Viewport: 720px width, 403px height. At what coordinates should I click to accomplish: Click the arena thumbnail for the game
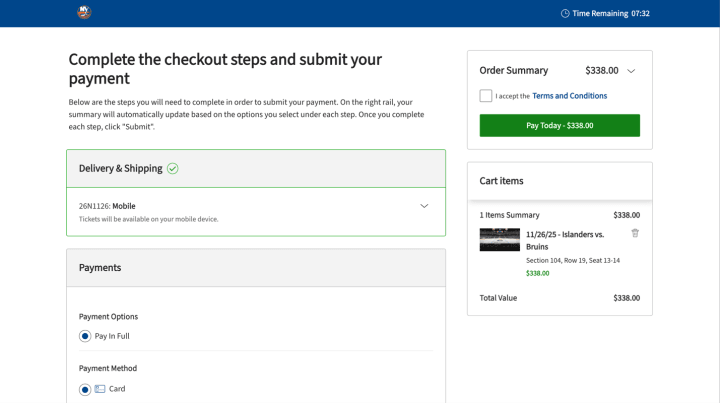pyautogui.click(x=499, y=239)
